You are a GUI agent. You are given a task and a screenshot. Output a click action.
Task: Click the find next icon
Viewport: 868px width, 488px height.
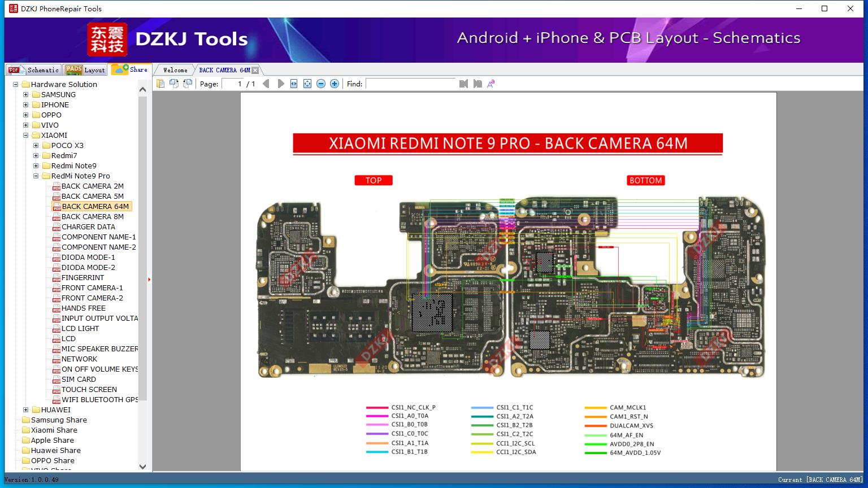(478, 84)
